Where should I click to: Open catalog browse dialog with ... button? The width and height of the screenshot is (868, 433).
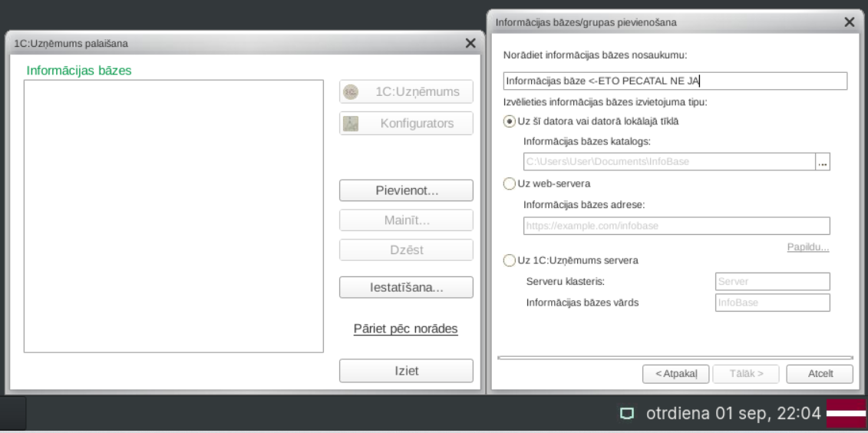[x=823, y=162]
